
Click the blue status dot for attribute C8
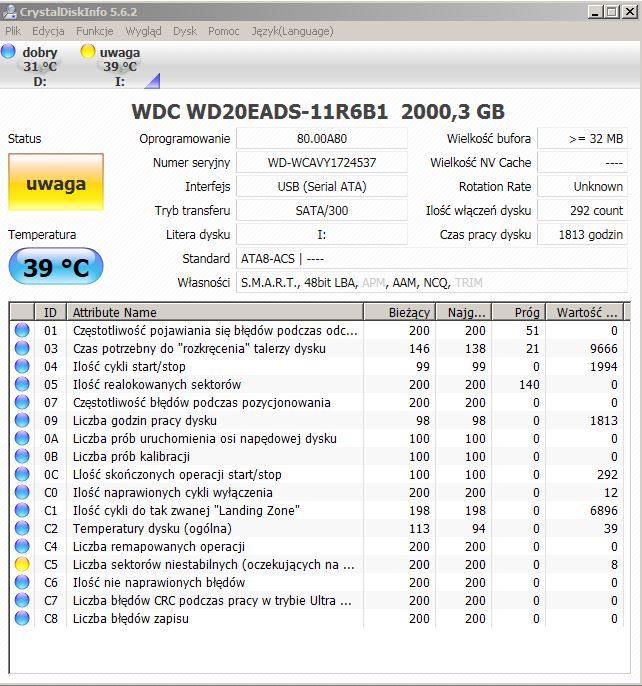point(22,618)
